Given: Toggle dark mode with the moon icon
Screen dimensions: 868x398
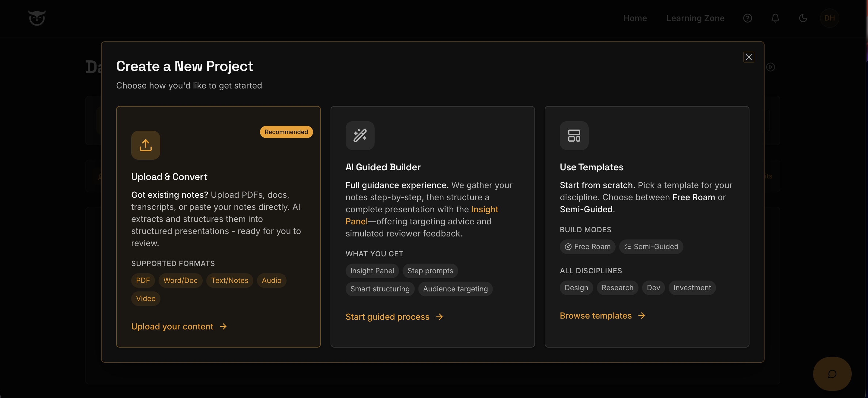Looking at the screenshot, I should pos(803,18).
